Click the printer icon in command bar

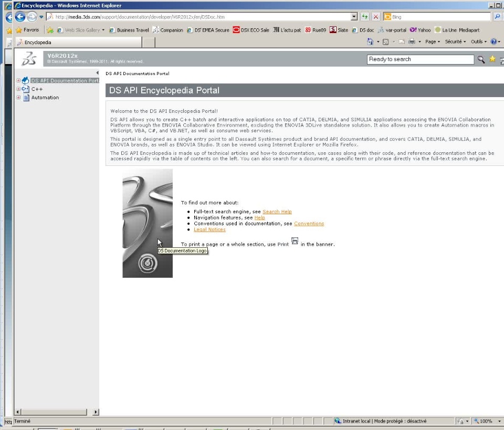[412, 41]
